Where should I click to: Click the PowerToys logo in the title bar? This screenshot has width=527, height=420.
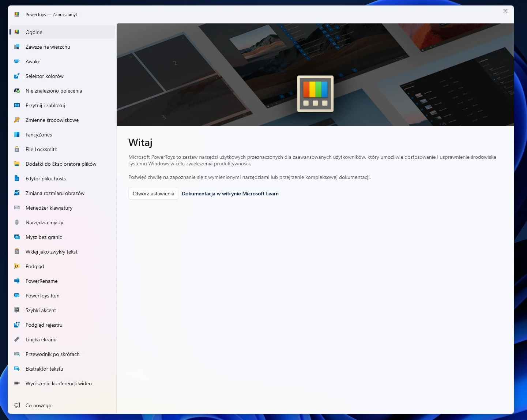[x=16, y=14]
